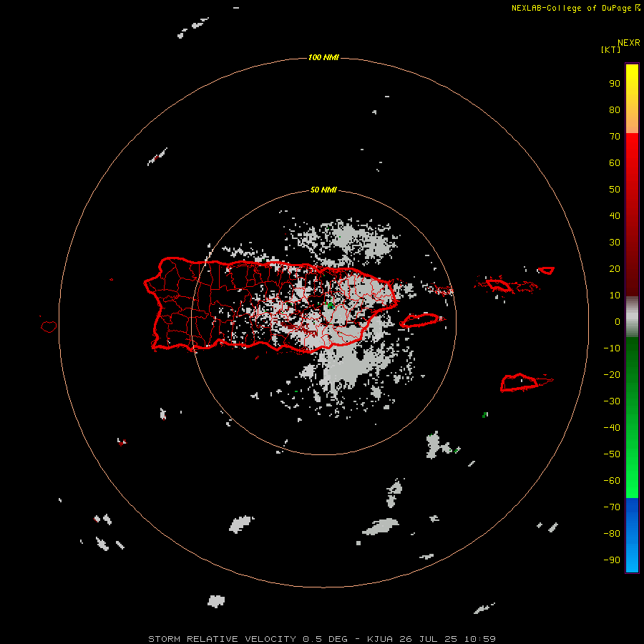The image size is (644, 644).
Task: Click the 50 value on the velocity scale
Action: pos(615,190)
